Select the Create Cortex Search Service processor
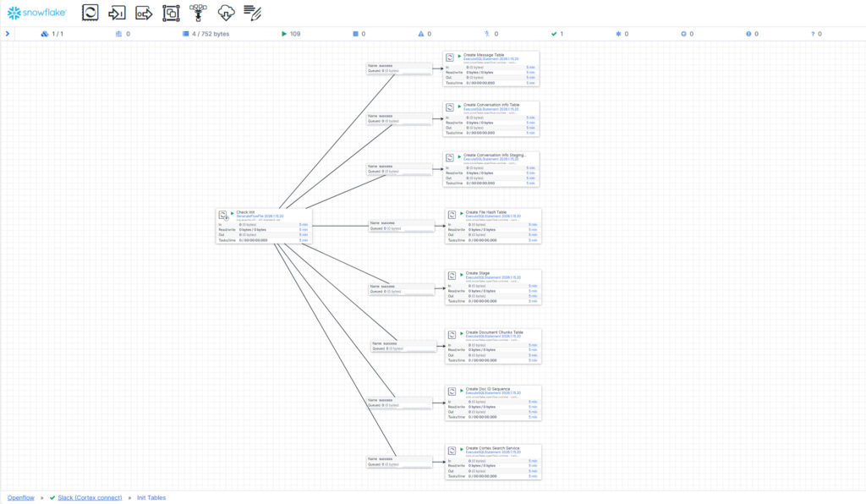The width and height of the screenshot is (866, 504). tap(493, 448)
